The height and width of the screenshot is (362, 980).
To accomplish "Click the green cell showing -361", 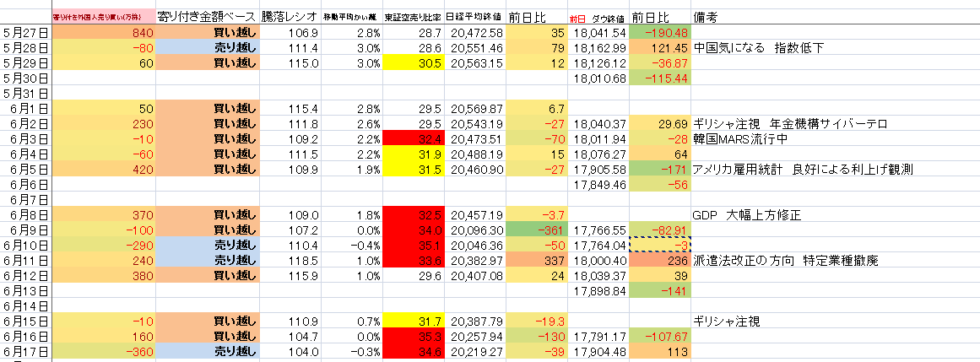I will 537,230.
